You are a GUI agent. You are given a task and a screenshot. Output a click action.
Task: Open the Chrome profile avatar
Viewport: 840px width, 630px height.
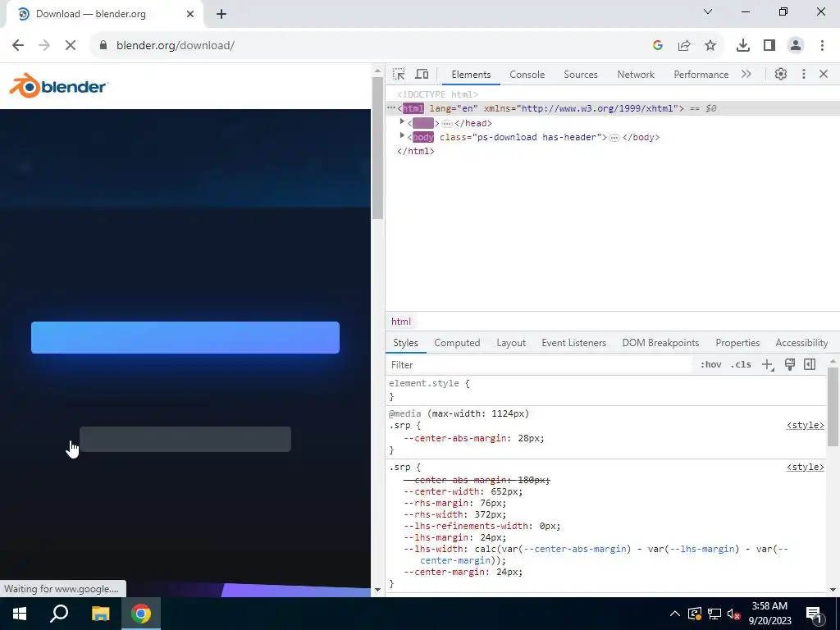(x=796, y=46)
